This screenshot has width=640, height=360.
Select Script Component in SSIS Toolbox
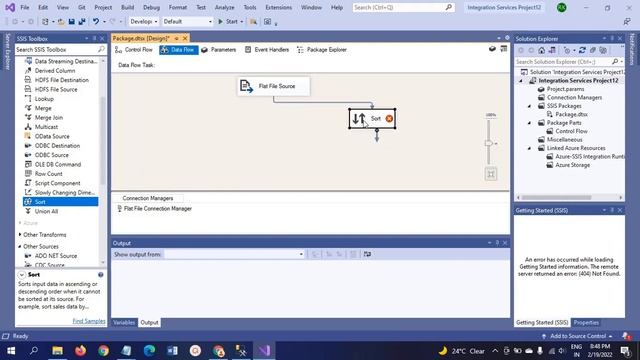click(x=57, y=183)
